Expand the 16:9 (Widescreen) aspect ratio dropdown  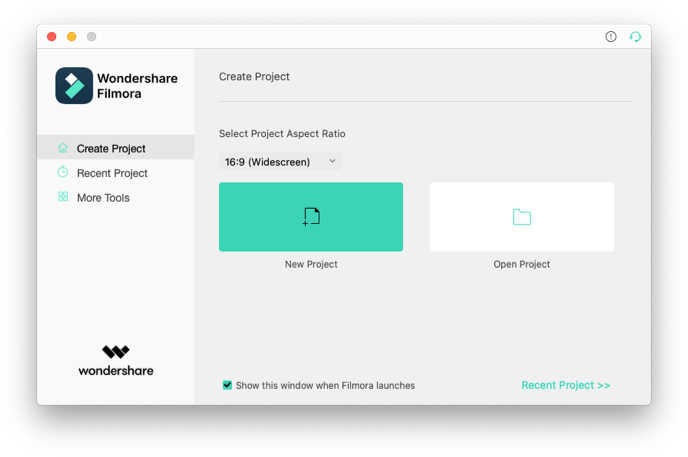pos(280,161)
